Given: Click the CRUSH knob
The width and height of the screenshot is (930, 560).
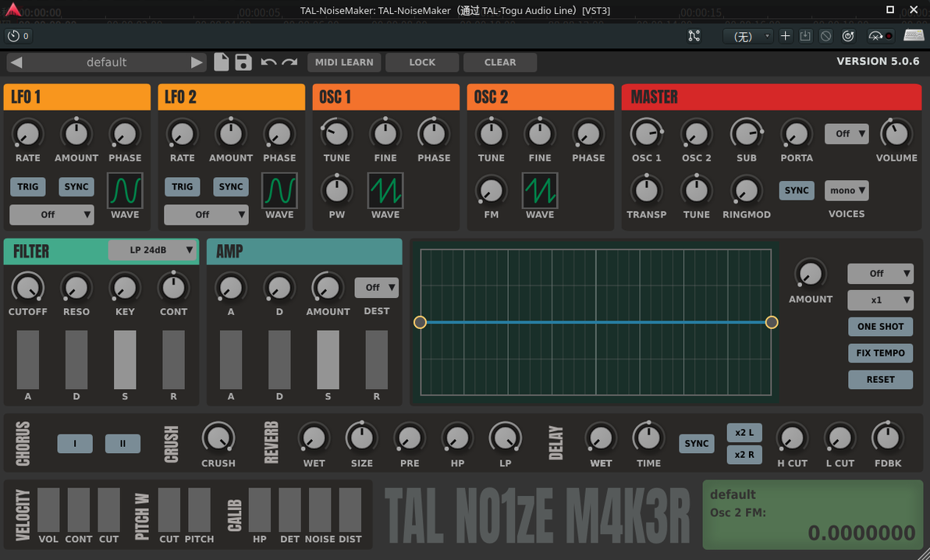Looking at the screenshot, I should tap(218, 439).
